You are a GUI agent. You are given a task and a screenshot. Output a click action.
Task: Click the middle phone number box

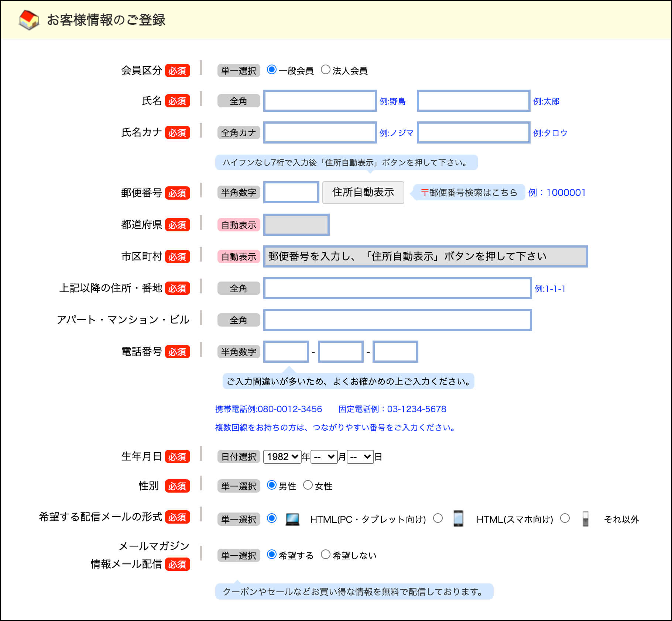(341, 352)
